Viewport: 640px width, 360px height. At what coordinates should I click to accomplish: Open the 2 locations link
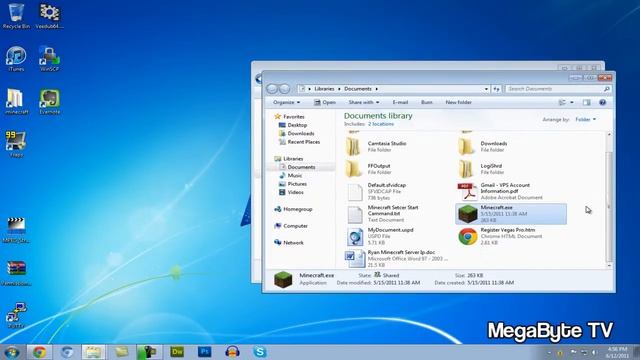[381, 124]
